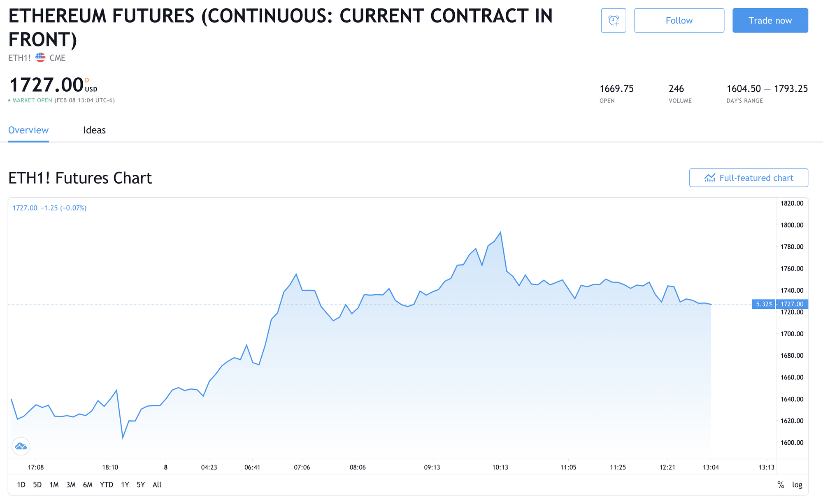
Task: Click the Trade now button
Action: [x=770, y=21]
